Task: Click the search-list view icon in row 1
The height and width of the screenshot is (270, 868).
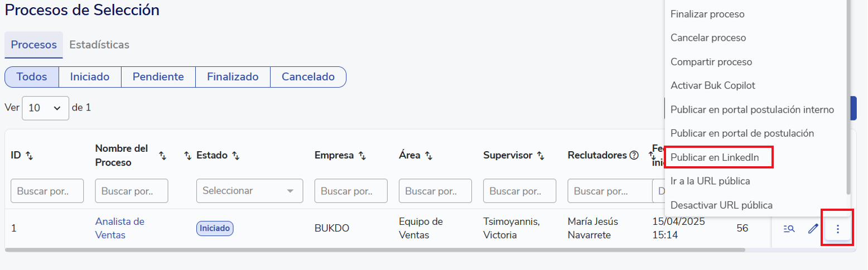Action: pos(789,229)
